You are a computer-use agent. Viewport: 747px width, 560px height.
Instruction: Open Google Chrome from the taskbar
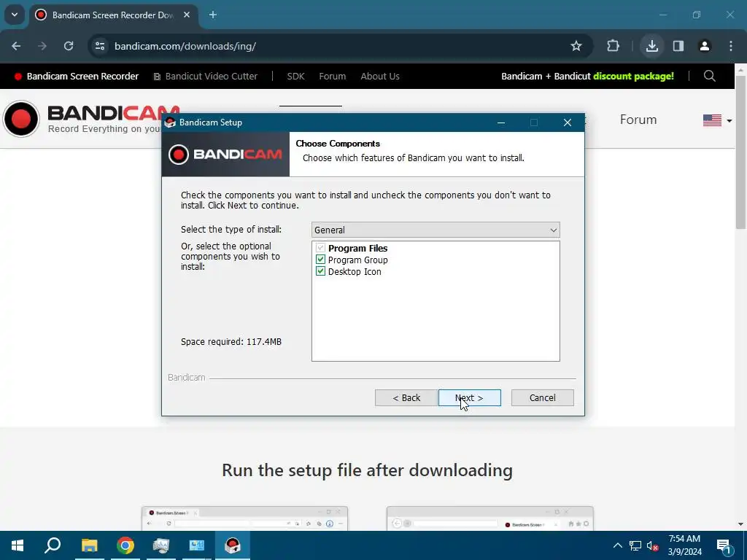click(125, 545)
